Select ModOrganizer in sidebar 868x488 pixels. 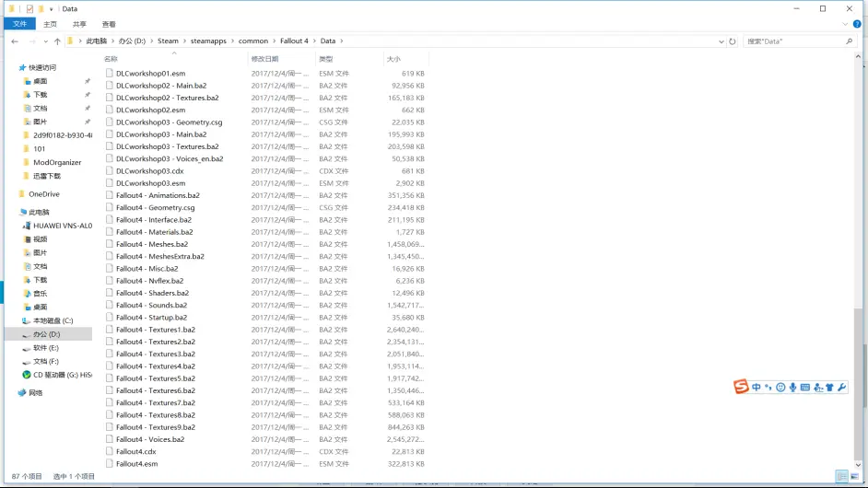(x=57, y=162)
